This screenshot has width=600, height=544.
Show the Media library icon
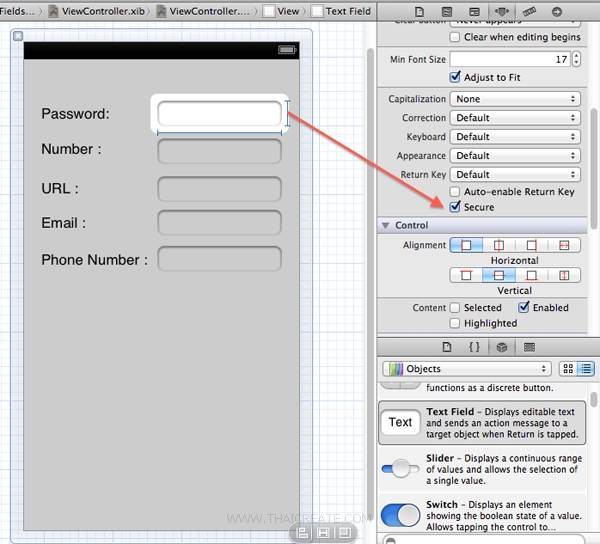click(529, 347)
